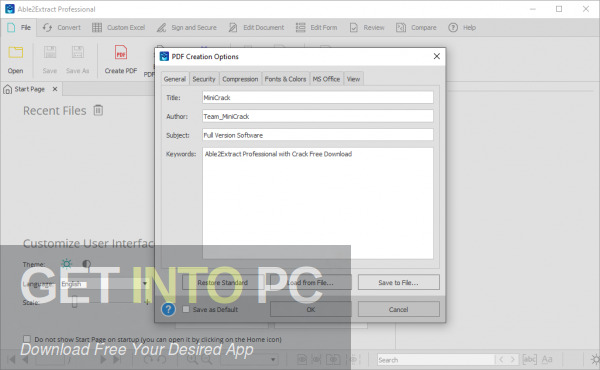Confirm dialog with OK button
This screenshot has width=600, height=370.
coord(311,309)
